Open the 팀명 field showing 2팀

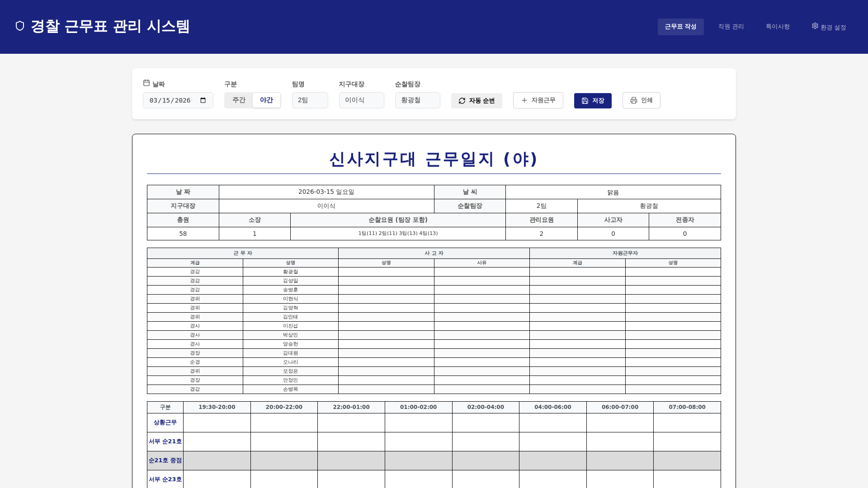coord(310,100)
